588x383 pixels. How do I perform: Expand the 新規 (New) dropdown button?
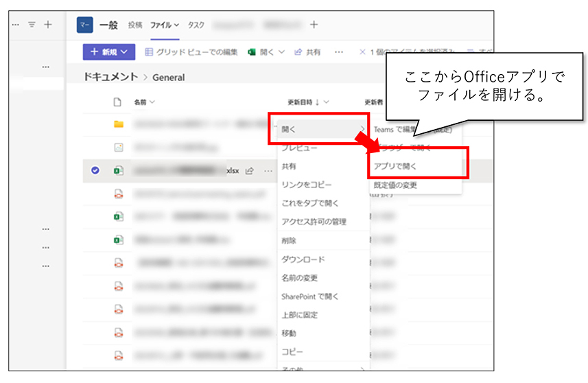[108, 51]
